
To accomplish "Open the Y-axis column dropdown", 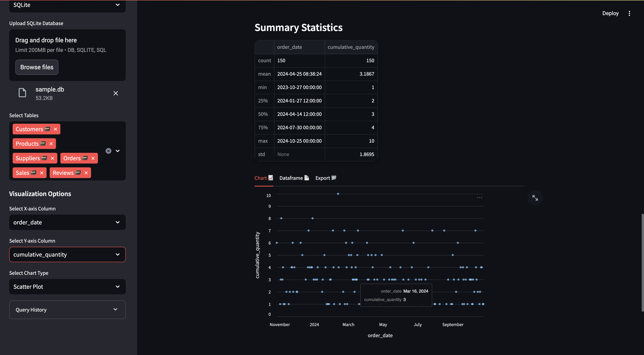I will 67,255.
